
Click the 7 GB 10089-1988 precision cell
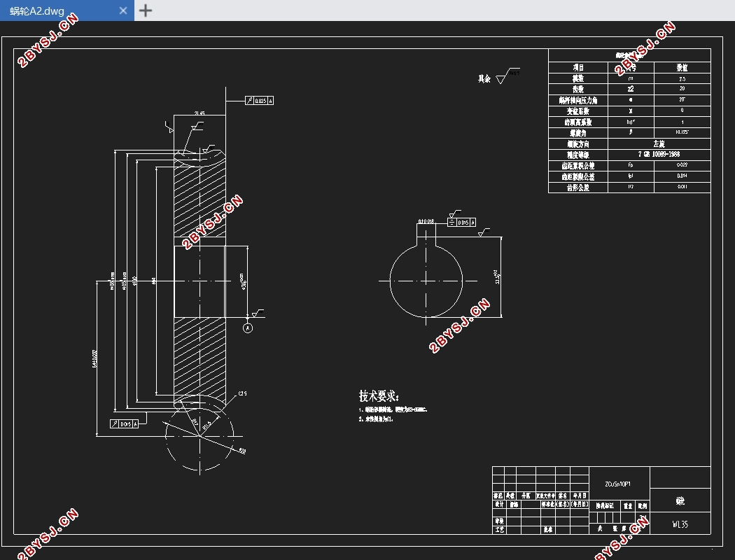[659, 155]
